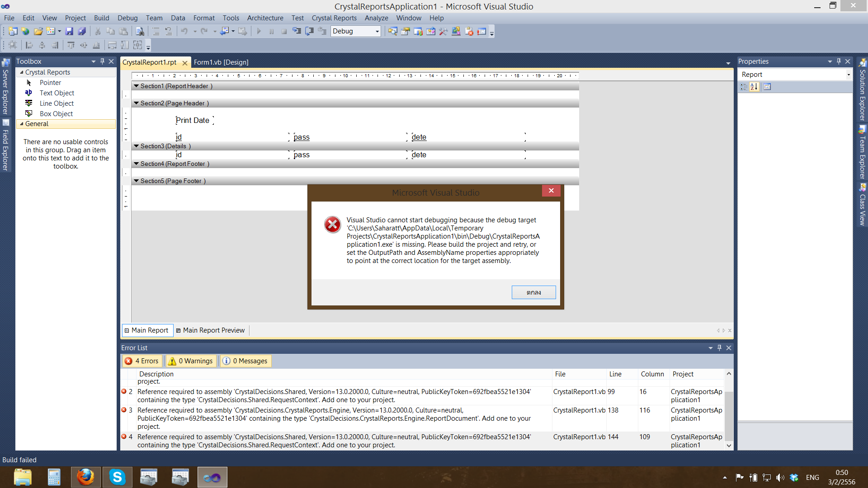
Task: Toggle auto-hide pin on Error List
Action: coord(719,348)
